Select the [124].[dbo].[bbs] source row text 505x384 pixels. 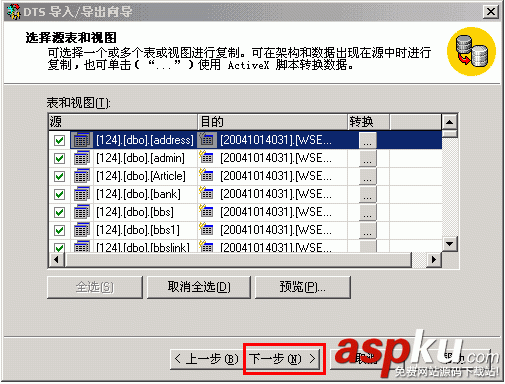click(x=135, y=212)
